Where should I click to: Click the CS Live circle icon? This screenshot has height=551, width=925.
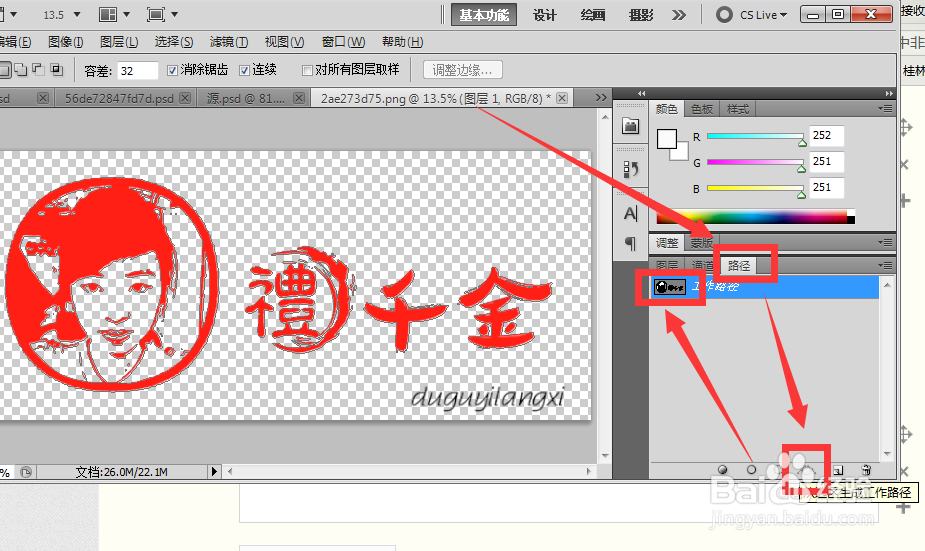pyautogui.click(x=724, y=15)
